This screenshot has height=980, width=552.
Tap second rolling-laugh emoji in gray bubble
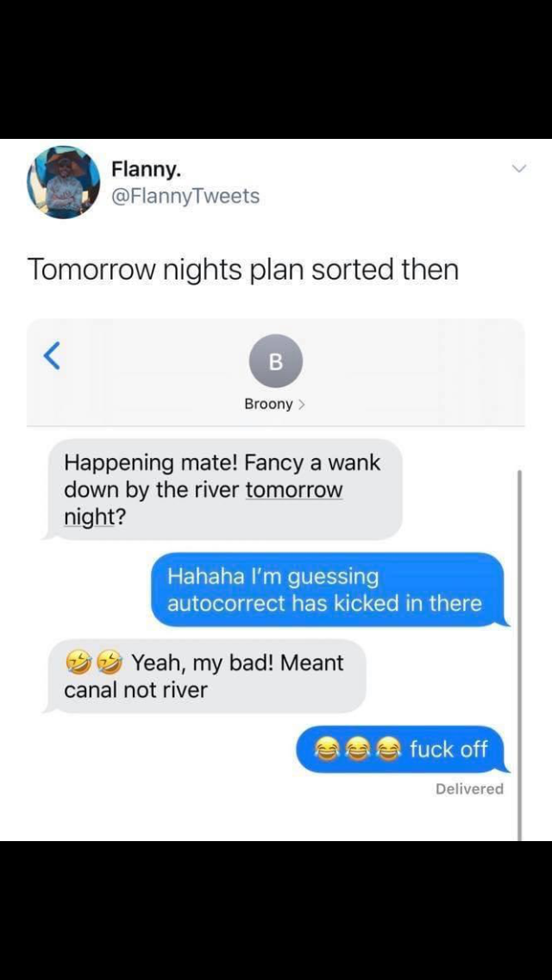click(112, 663)
